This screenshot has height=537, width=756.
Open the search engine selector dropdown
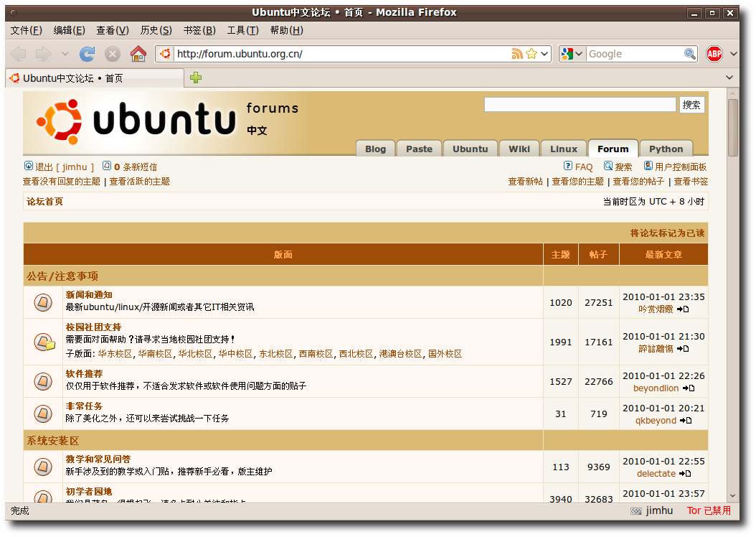579,54
